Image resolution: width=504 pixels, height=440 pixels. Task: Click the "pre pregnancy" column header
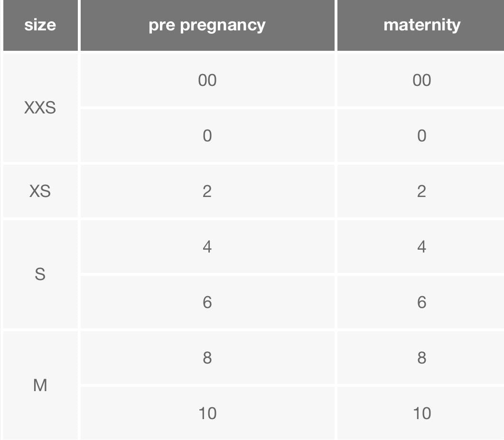coord(207,25)
